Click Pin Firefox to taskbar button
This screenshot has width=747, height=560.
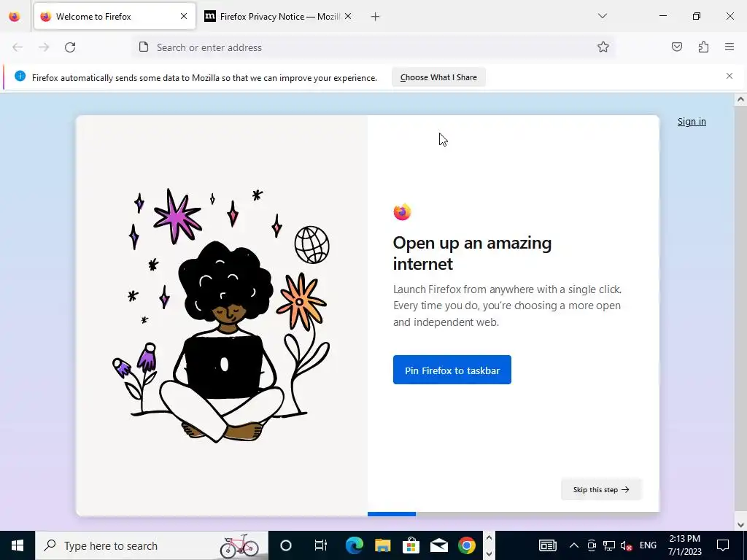coord(452,370)
